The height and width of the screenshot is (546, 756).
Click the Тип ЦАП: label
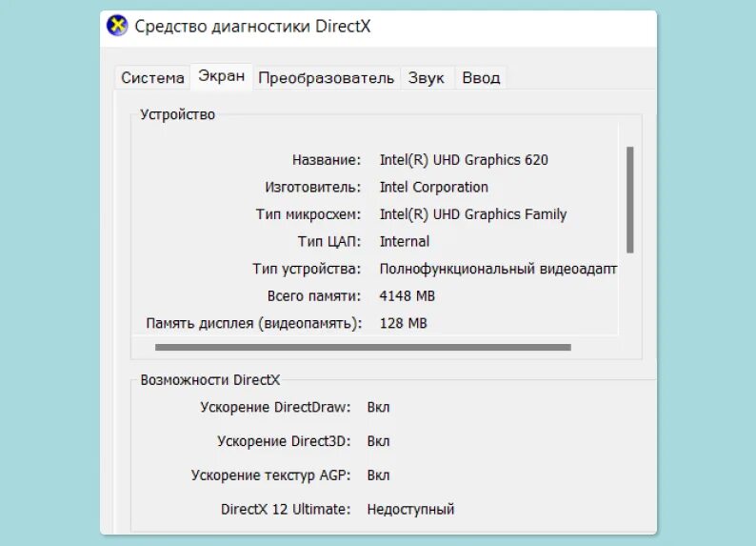point(329,242)
